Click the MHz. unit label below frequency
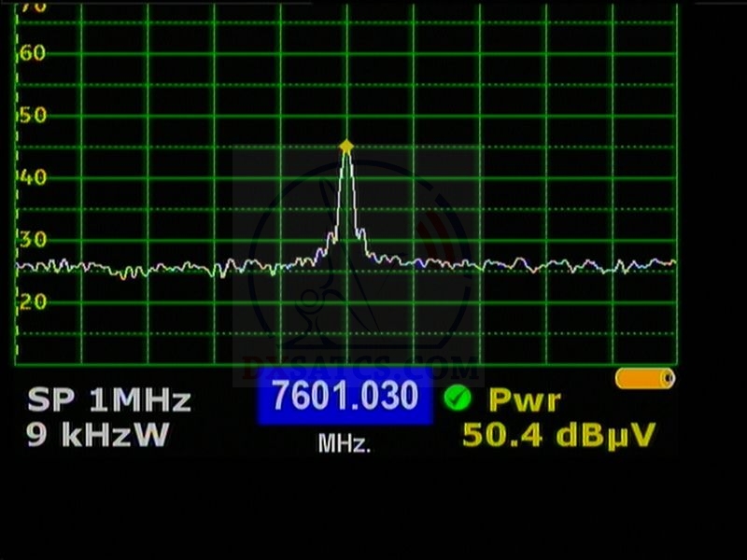This screenshot has width=747, height=560. pos(345,443)
